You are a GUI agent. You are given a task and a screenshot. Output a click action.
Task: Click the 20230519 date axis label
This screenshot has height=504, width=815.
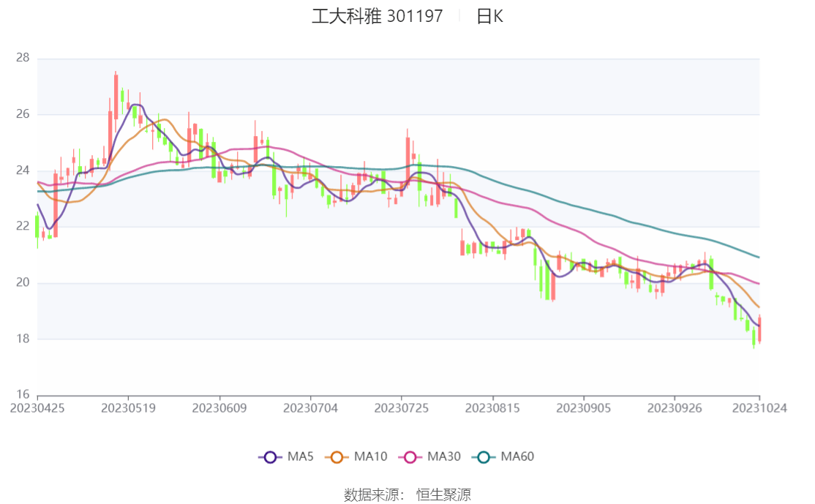coord(128,408)
